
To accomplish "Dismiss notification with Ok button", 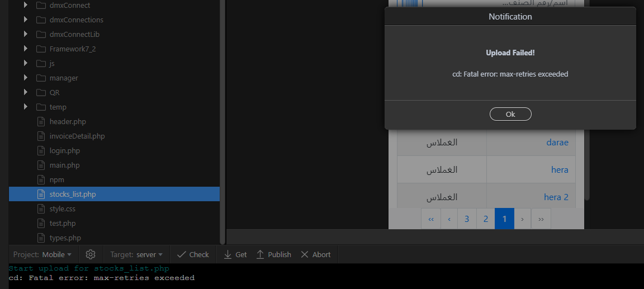I will [510, 114].
